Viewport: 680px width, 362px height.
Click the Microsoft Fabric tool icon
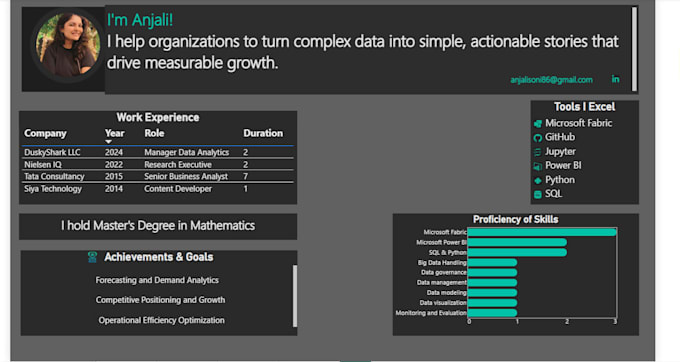tap(538, 124)
